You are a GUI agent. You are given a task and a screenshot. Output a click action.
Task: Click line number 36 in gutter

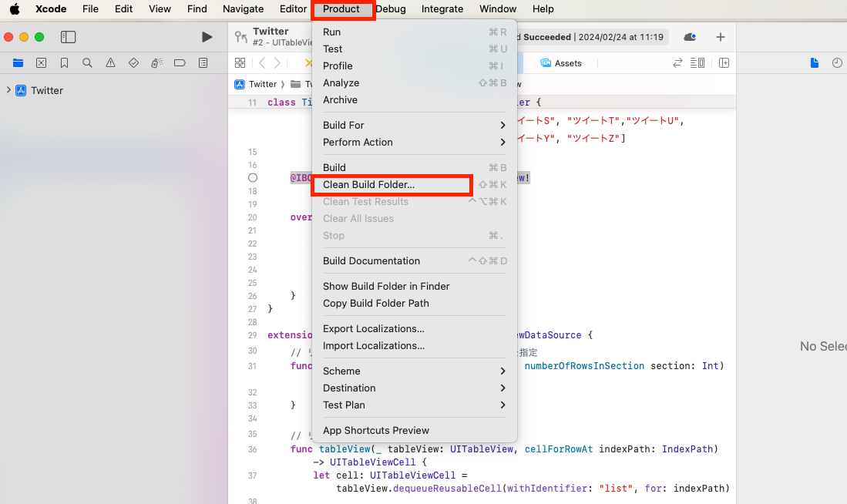[252, 449]
